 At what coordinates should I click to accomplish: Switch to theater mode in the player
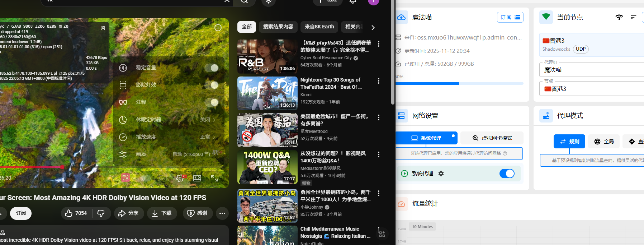(x=197, y=178)
